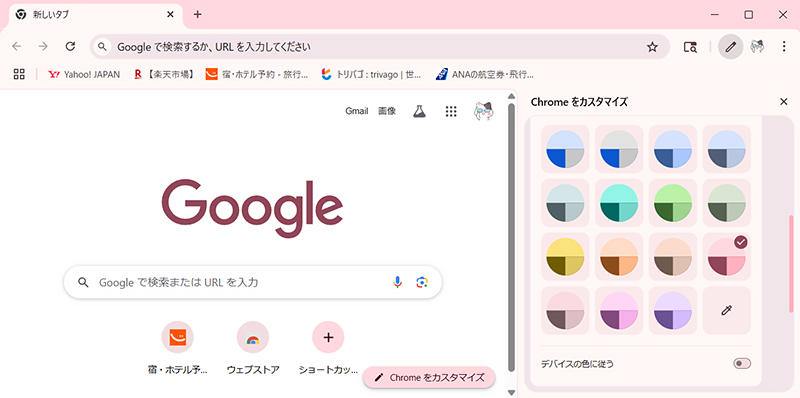
Task: Click the Google logo
Action: pos(252,208)
